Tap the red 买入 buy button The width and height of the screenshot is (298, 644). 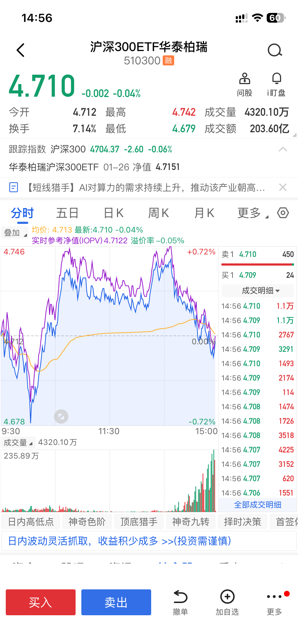coord(41,602)
